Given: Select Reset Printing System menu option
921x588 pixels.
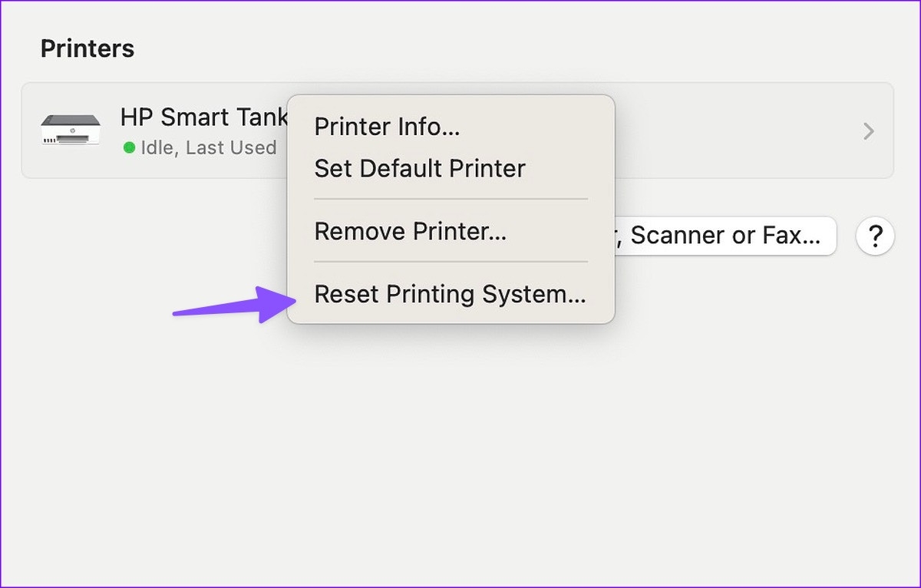Looking at the screenshot, I should [x=450, y=294].
